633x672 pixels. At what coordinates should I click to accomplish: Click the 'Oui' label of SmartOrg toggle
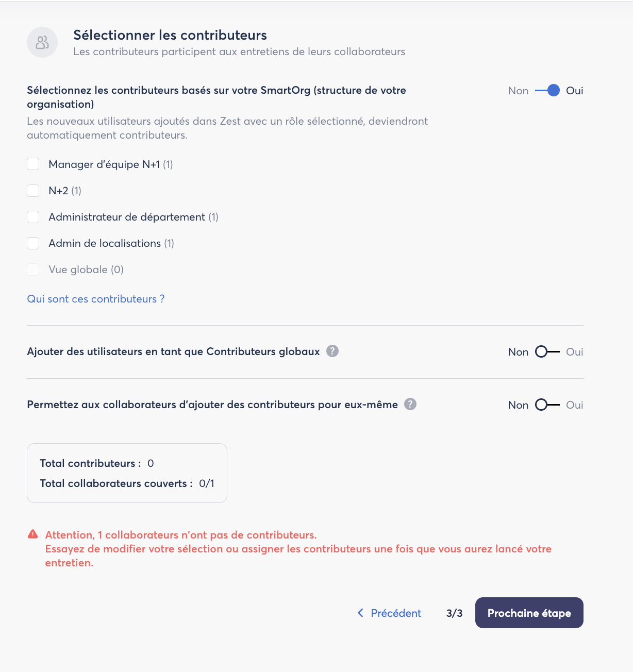pyautogui.click(x=574, y=91)
